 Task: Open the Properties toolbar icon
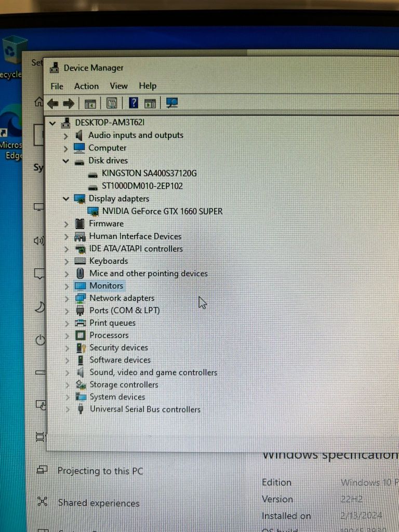point(112,103)
